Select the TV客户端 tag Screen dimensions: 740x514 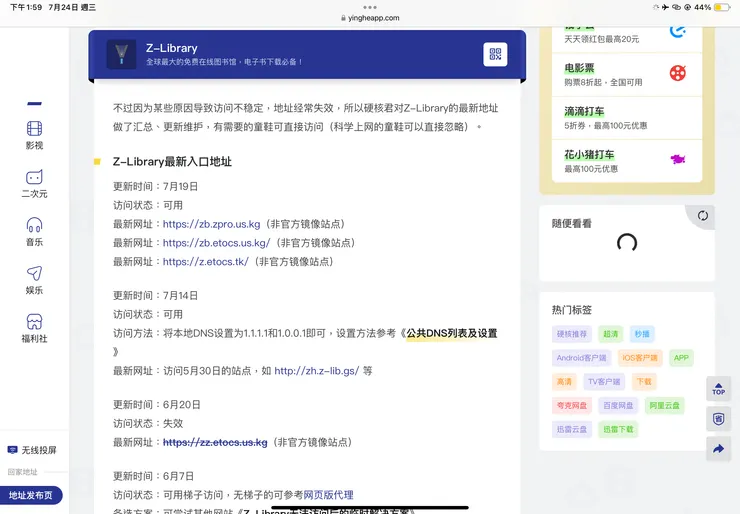604,381
